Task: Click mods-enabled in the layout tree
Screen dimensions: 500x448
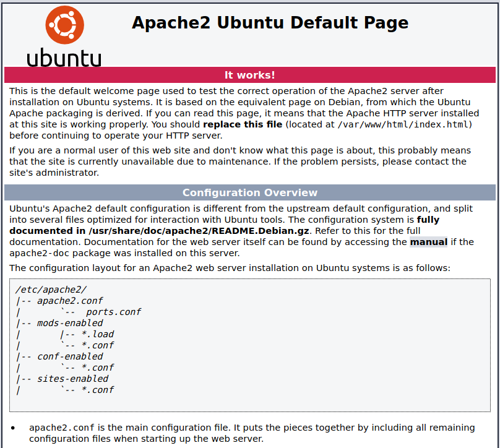Action: (x=70, y=323)
